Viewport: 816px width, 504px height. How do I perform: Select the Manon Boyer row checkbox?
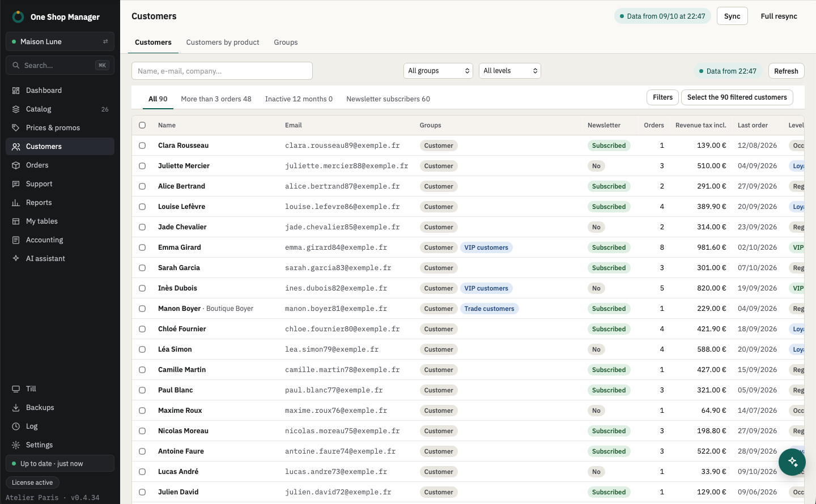click(142, 309)
